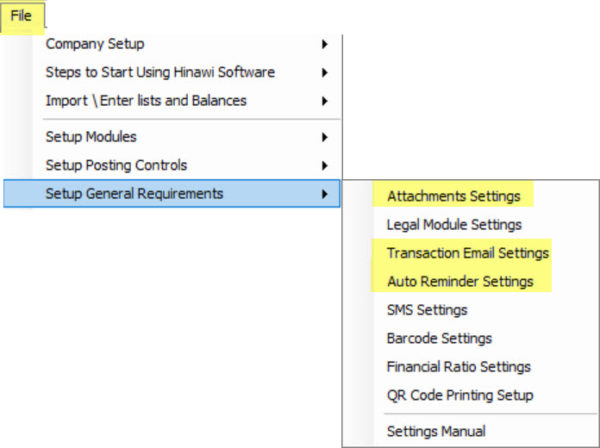Expand arrow beside Steps to Start Using Hinawi
Image resolution: width=600 pixels, height=448 pixels.
324,72
